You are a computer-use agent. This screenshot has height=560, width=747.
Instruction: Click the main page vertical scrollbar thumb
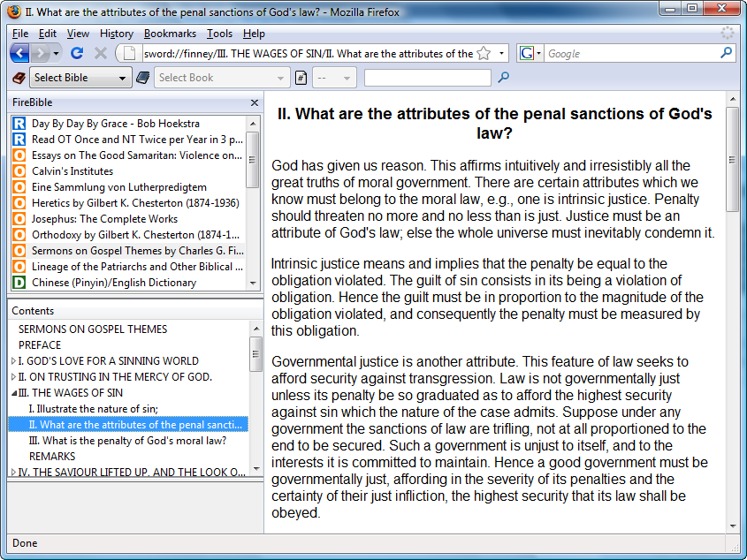pyautogui.click(x=733, y=159)
